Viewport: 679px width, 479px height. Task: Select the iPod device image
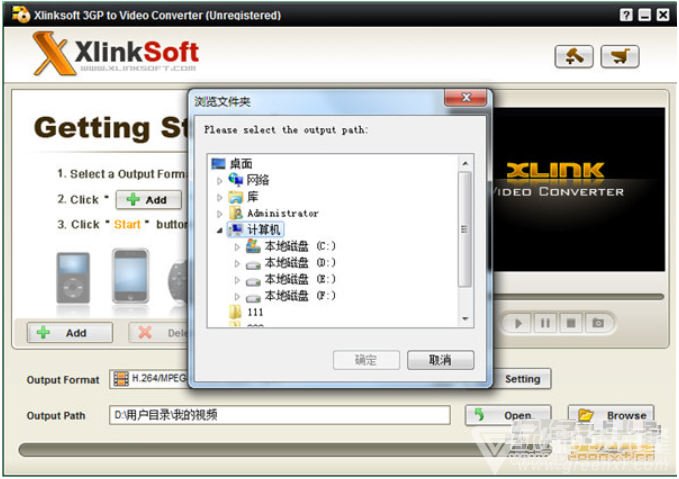(73, 278)
